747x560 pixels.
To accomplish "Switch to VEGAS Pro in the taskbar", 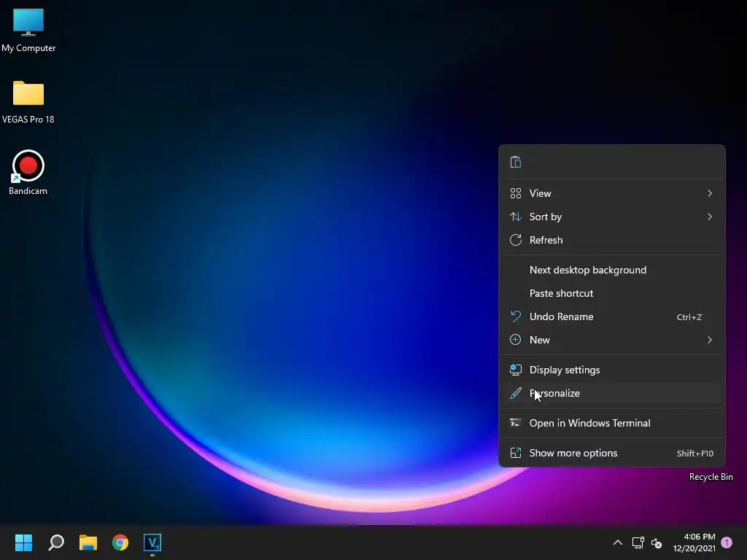I will tap(152, 542).
